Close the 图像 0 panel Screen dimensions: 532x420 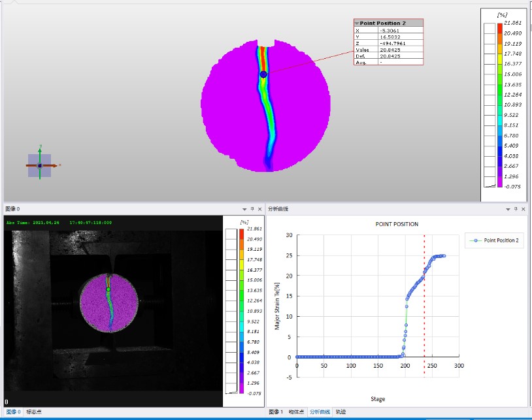click(x=260, y=209)
